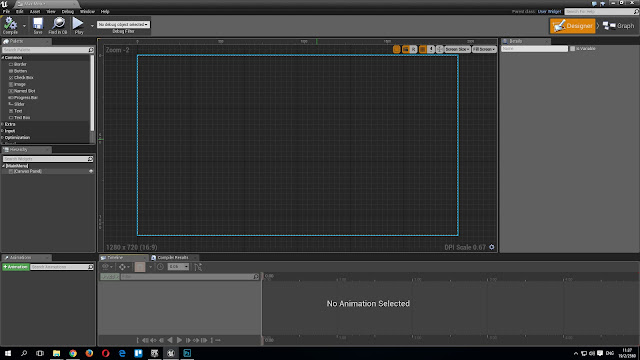
Task: Open the Compile options dropdown arrow
Action: 24,26
